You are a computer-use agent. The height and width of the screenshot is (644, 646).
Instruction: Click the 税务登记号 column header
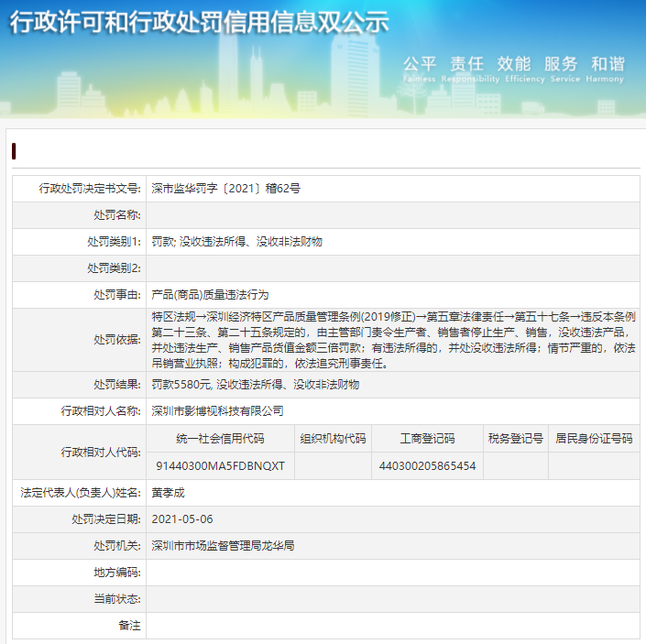pos(515,439)
